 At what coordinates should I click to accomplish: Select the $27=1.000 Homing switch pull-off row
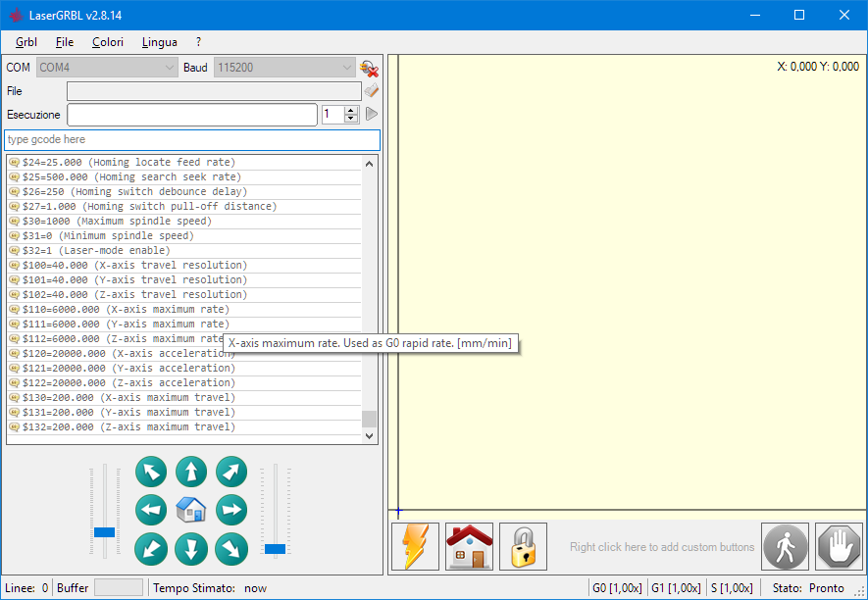(x=184, y=207)
